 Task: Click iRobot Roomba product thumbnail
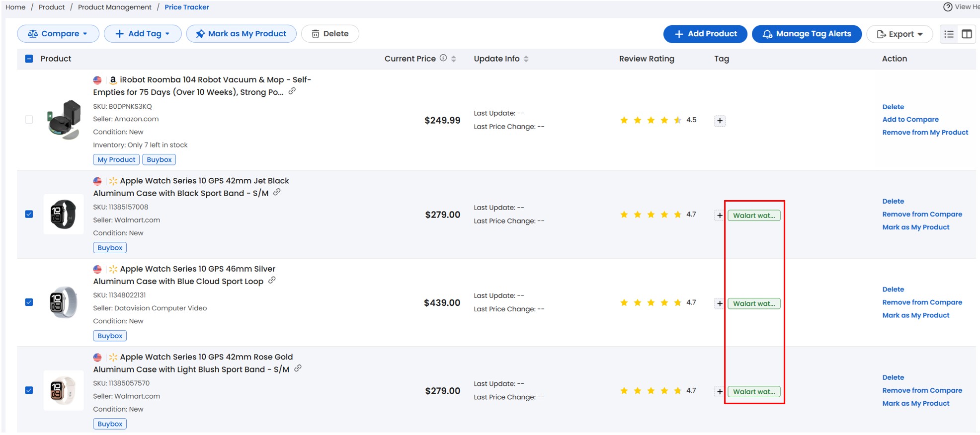click(64, 120)
